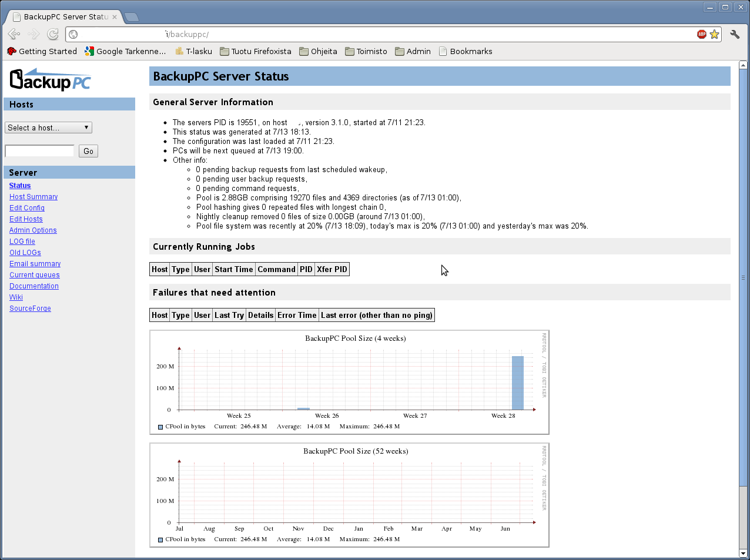750x560 pixels.
Task: Click the Command column header
Action: pyautogui.click(x=276, y=270)
